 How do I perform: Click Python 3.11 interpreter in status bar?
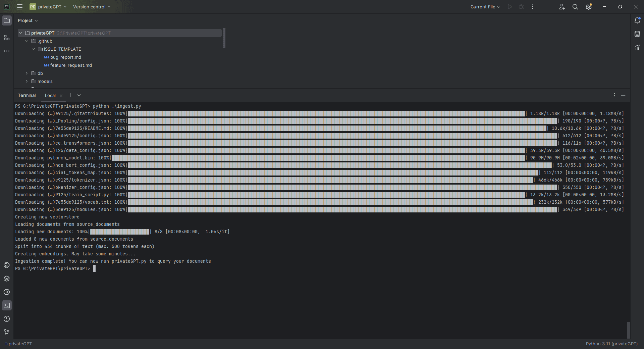(611, 344)
